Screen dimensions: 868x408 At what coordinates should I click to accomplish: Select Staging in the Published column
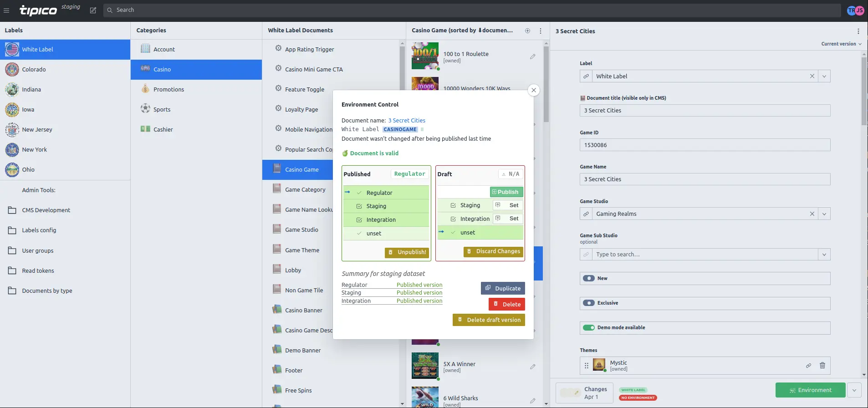pyautogui.click(x=386, y=206)
